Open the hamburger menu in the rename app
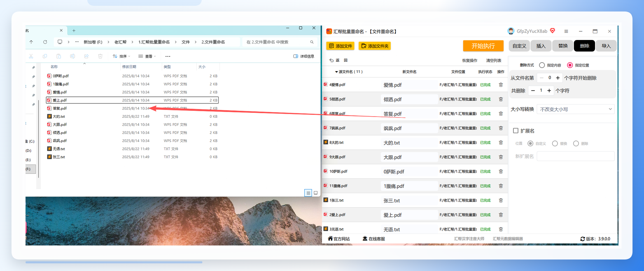644x271 pixels. pyautogui.click(x=566, y=31)
